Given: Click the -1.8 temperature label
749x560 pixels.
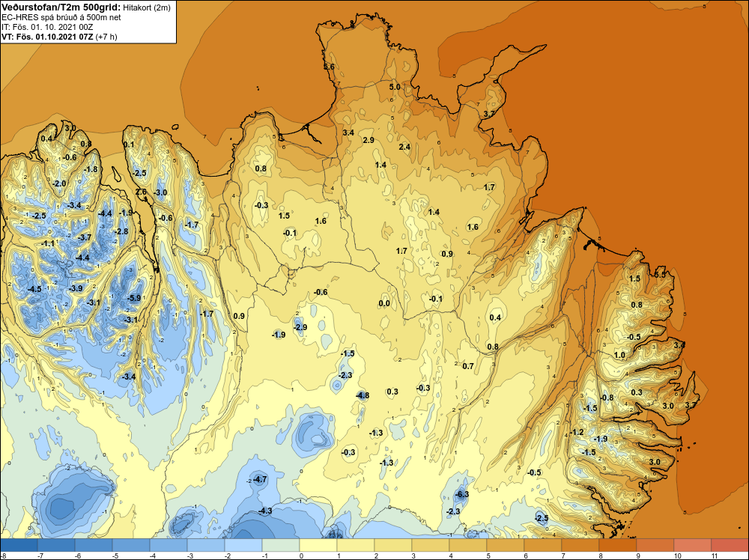Looking at the screenshot, I should 91,169.
